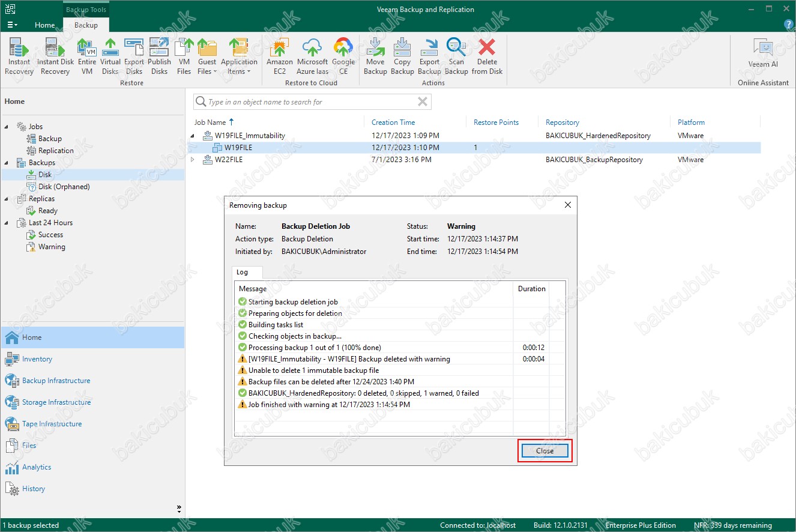Viewport: 796px width, 532px height.
Task: Collapse the Jobs tree node
Action: point(7,127)
